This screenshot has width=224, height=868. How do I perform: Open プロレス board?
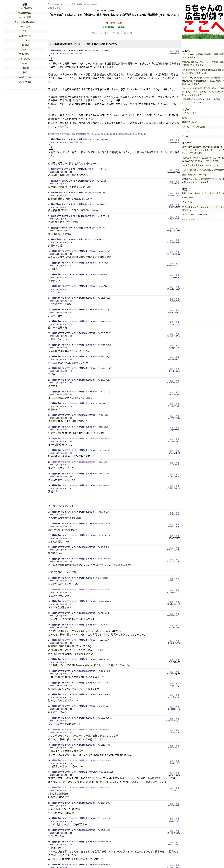pos(25,63)
